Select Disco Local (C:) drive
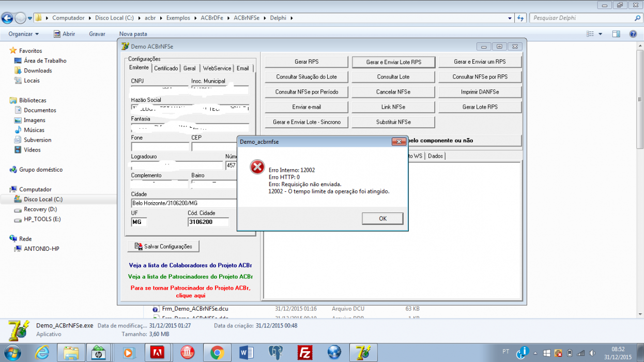Viewport: 644px width, 362px height. [x=43, y=199]
